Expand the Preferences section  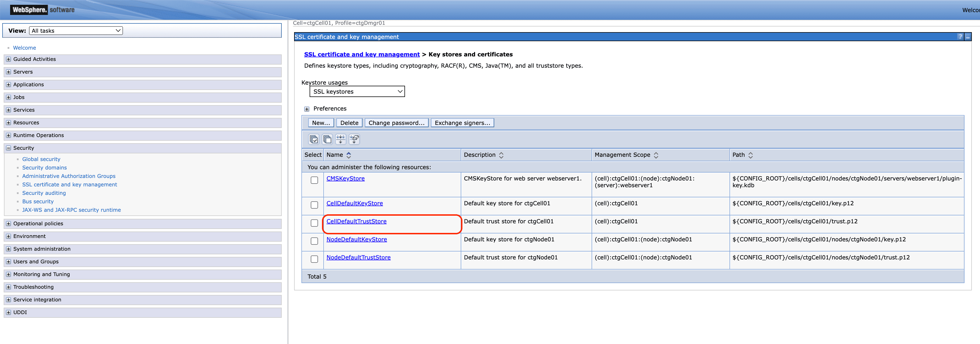(x=306, y=109)
